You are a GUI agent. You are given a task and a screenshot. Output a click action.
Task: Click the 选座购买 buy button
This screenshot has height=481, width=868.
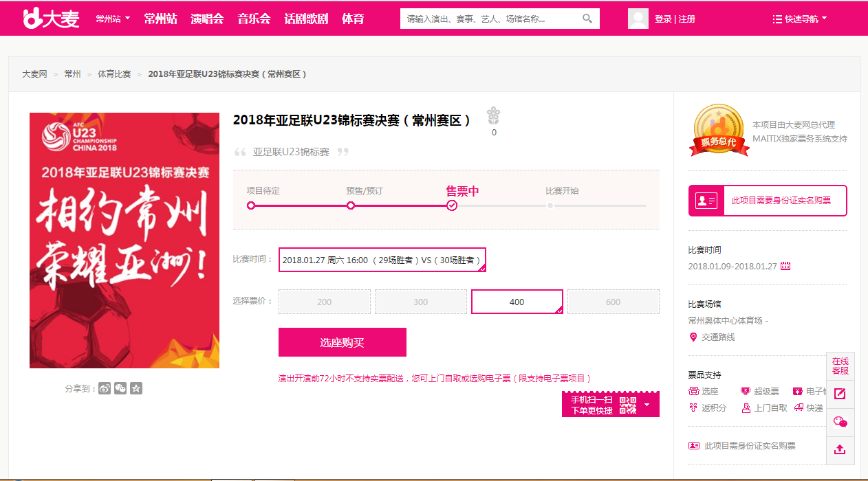[342, 342]
